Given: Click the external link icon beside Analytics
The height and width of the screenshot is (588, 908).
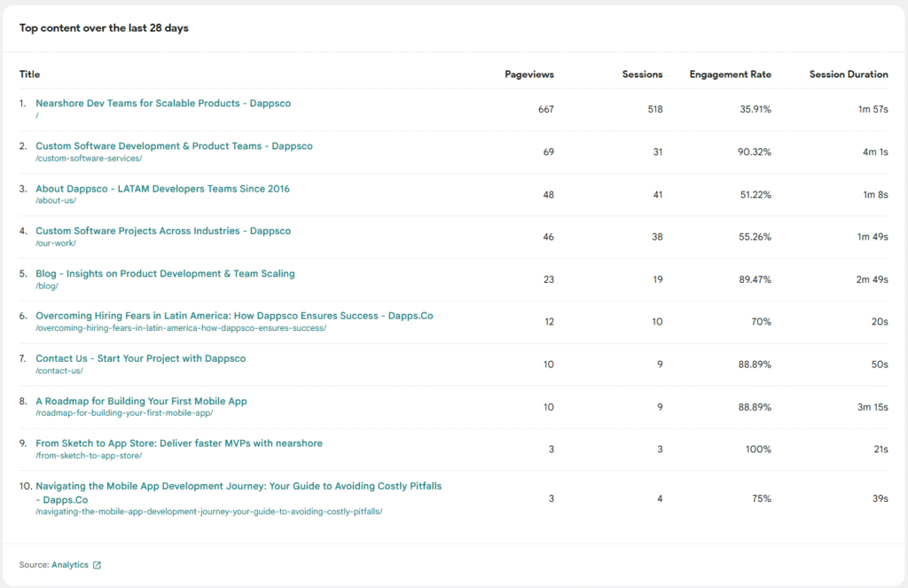Looking at the screenshot, I should tap(98, 565).
